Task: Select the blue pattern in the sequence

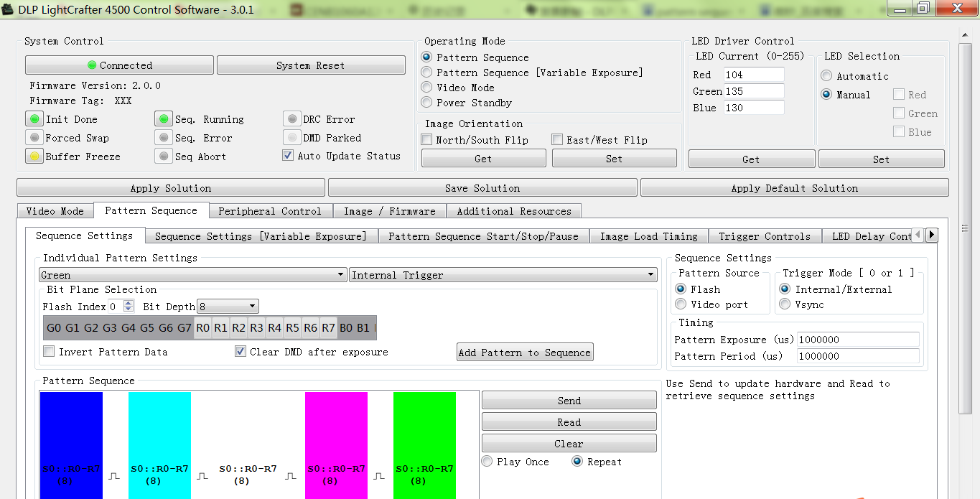Action: pos(71,445)
